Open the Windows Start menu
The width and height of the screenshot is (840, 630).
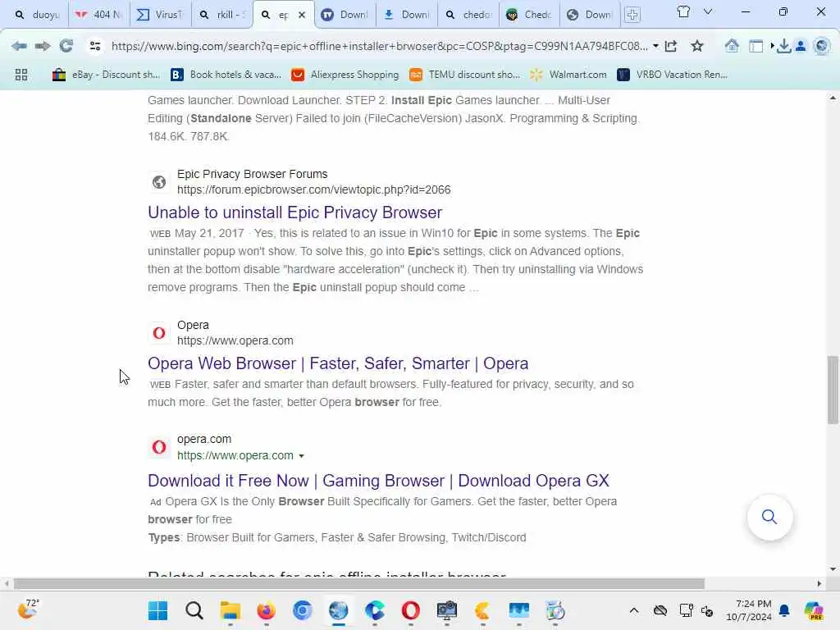pos(158,610)
